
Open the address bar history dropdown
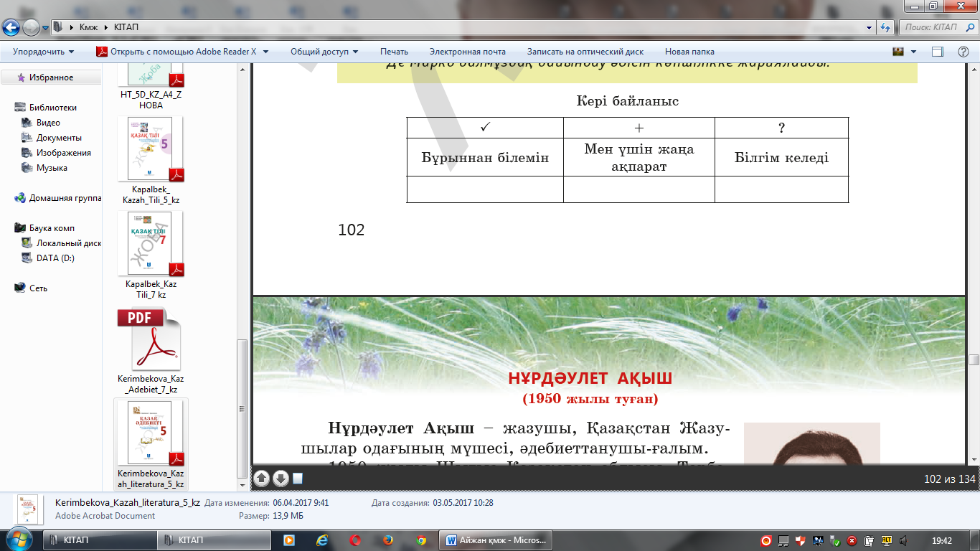[x=870, y=27]
